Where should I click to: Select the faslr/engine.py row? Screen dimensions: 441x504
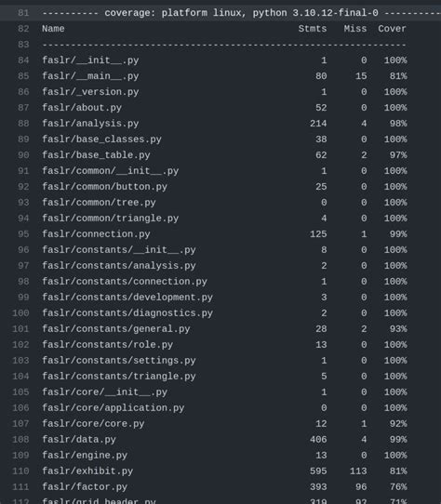[x=224, y=456]
